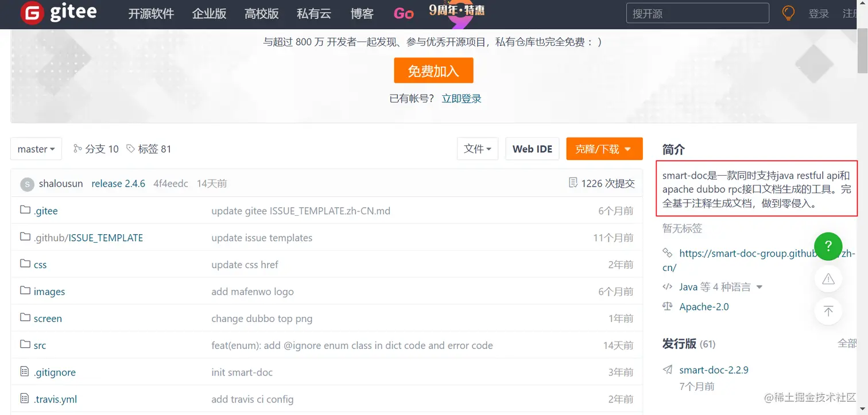The width and height of the screenshot is (868, 415).
Task: Open commit message 'update gitee ISSUE_TEMPLATE.zh-CN.md'
Action: point(301,211)
